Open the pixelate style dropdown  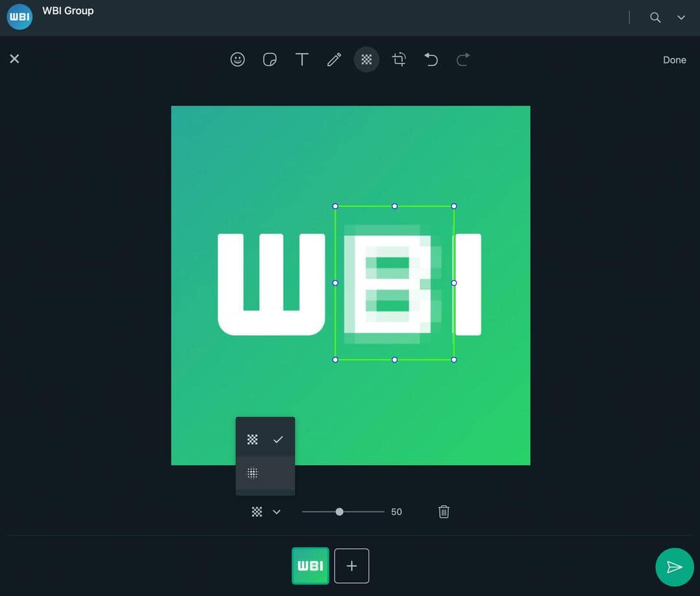click(277, 512)
